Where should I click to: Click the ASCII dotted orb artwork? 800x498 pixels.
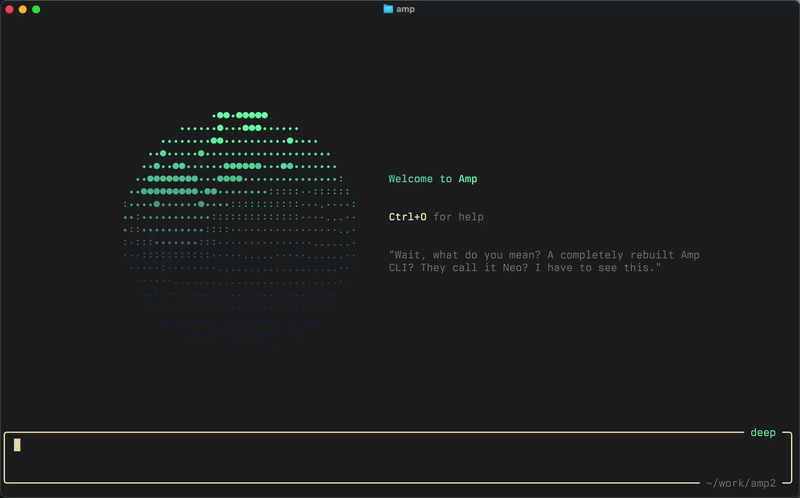(x=240, y=231)
